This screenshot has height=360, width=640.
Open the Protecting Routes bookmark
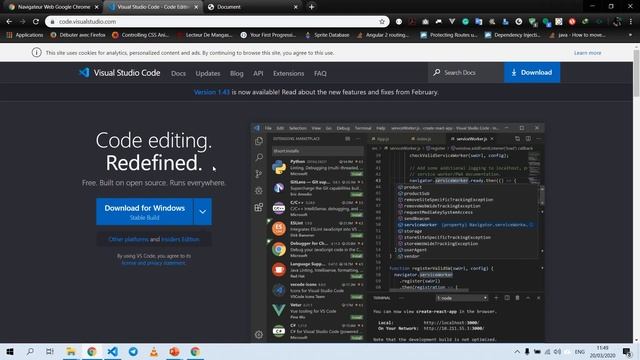click(x=449, y=35)
